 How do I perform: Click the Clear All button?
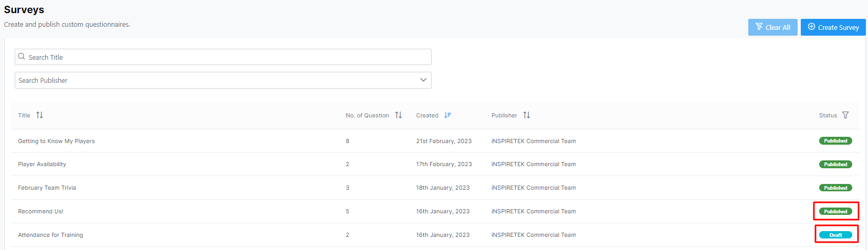pos(773,27)
